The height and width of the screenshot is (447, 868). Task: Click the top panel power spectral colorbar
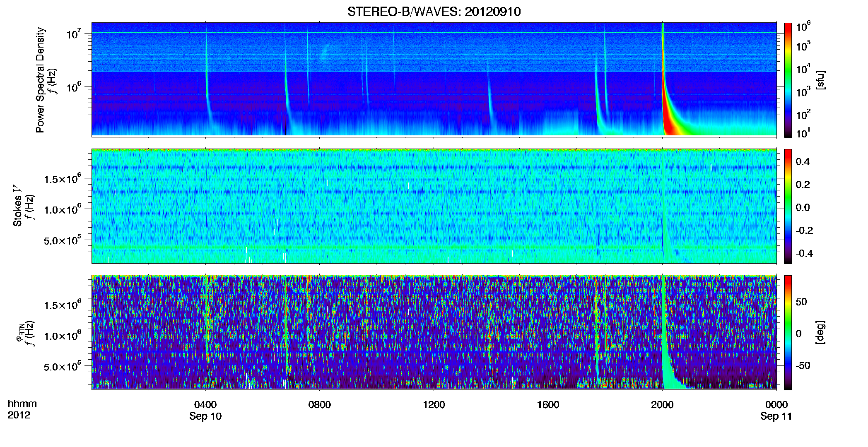pyautogui.click(x=788, y=80)
